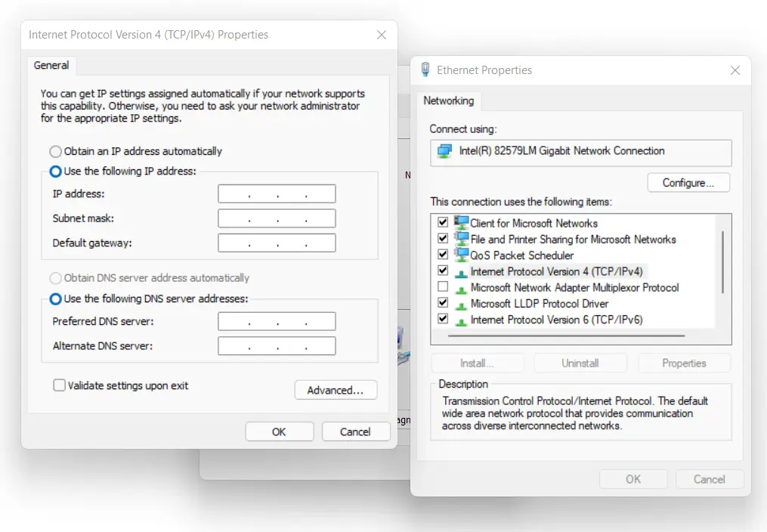
Task: Enable Validate settings upon exit
Action: (x=59, y=385)
